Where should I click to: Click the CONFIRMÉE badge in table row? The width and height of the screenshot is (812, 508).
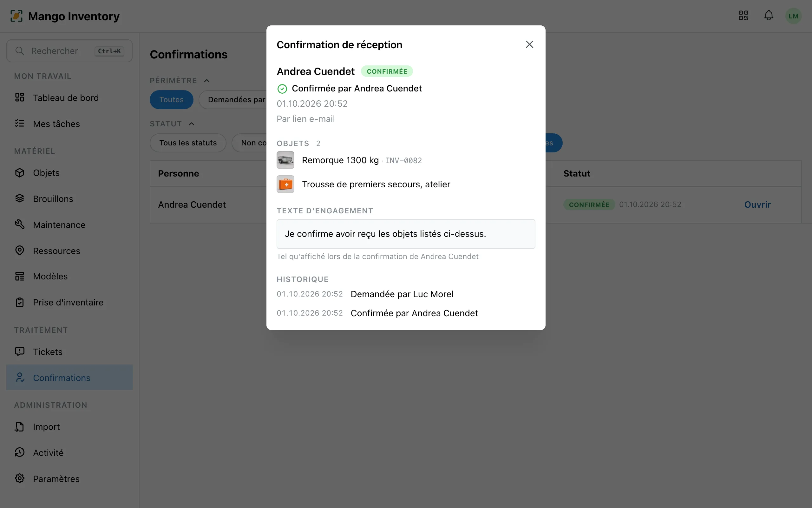coord(589,204)
